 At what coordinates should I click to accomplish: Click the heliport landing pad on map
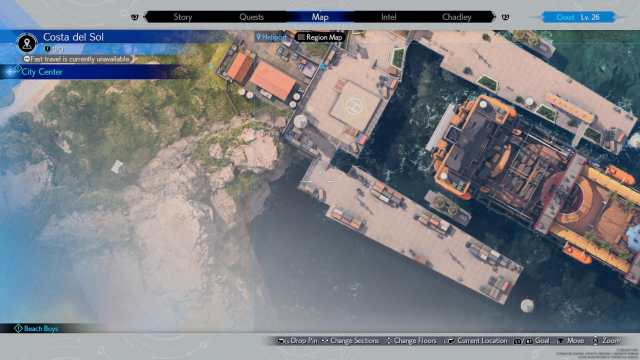click(x=354, y=106)
